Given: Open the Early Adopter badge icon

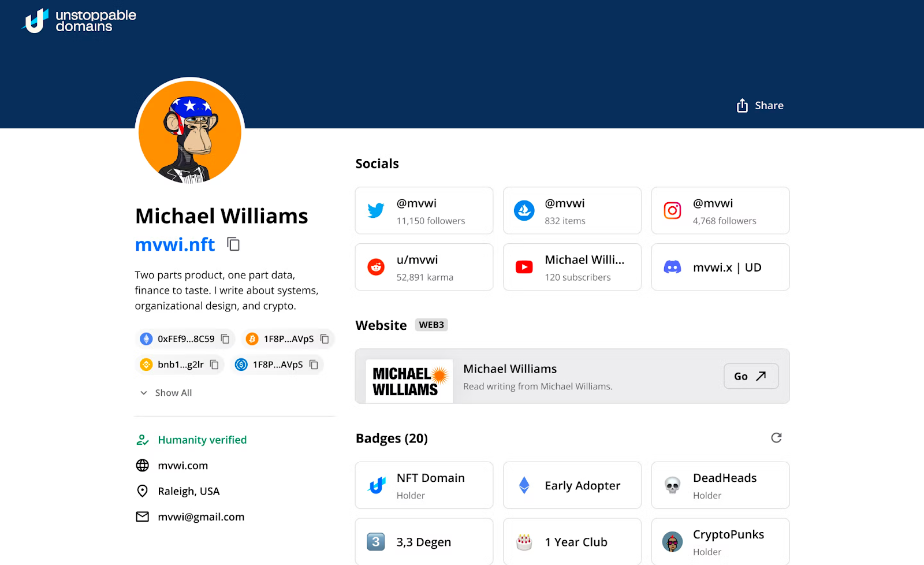Looking at the screenshot, I should click(524, 485).
